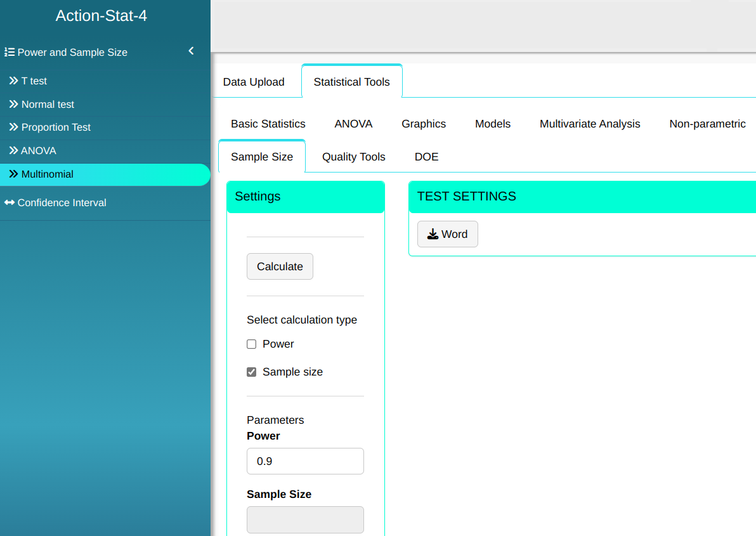Switch to the Data Upload tab
The height and width of the screenshot is (536, 756).
tap(254, 82)
